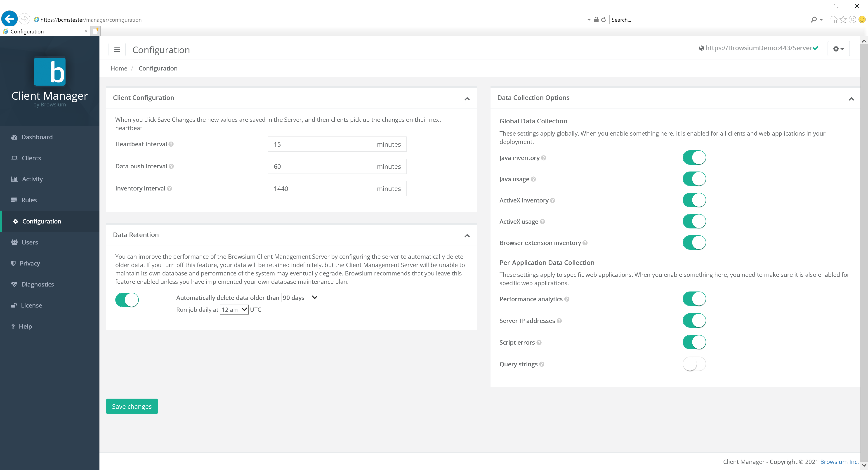Open the 90 days retention dropdown
The image size is (868, 470).
point(300,298)
